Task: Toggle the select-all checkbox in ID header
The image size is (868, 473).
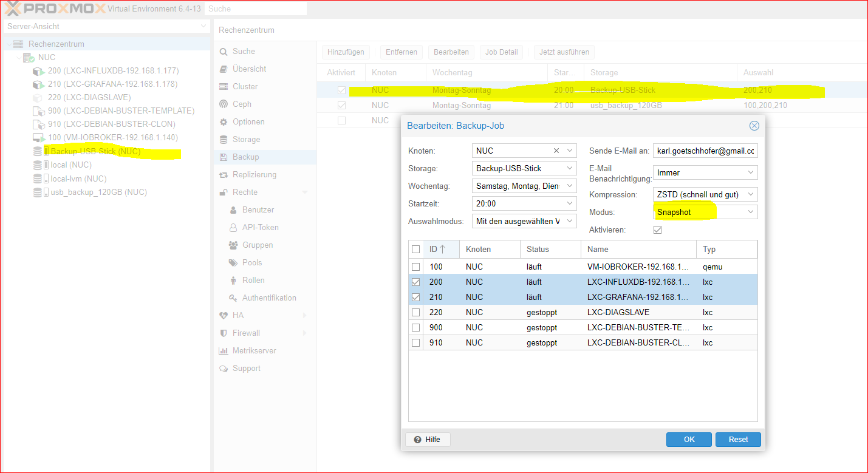Action: coord(415,249)
